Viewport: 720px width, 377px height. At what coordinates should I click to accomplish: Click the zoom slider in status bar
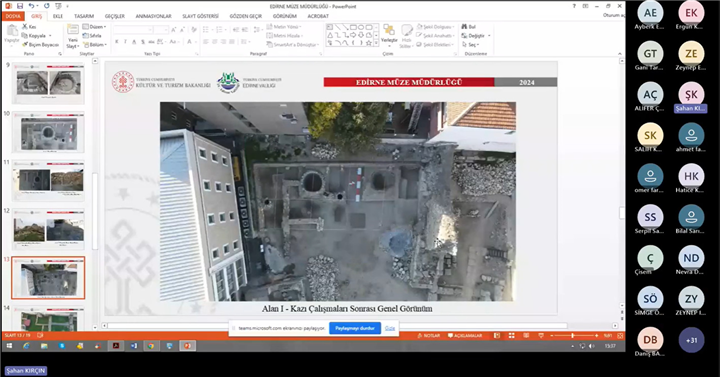pos(573,336)
